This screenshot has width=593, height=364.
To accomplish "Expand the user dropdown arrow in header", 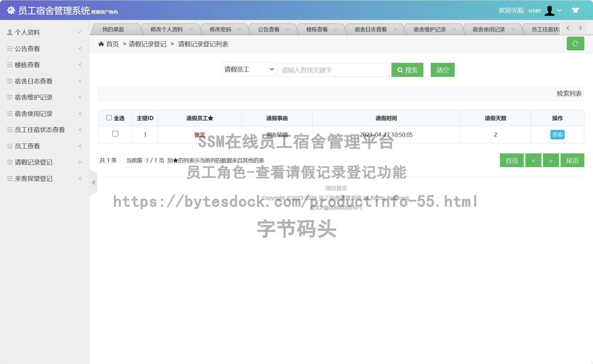I will click(x=560, y=10).
